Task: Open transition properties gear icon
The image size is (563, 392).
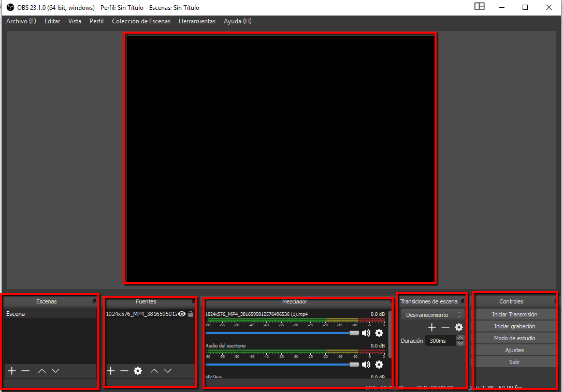Action: pyautogui.click(x=459, y=327)
